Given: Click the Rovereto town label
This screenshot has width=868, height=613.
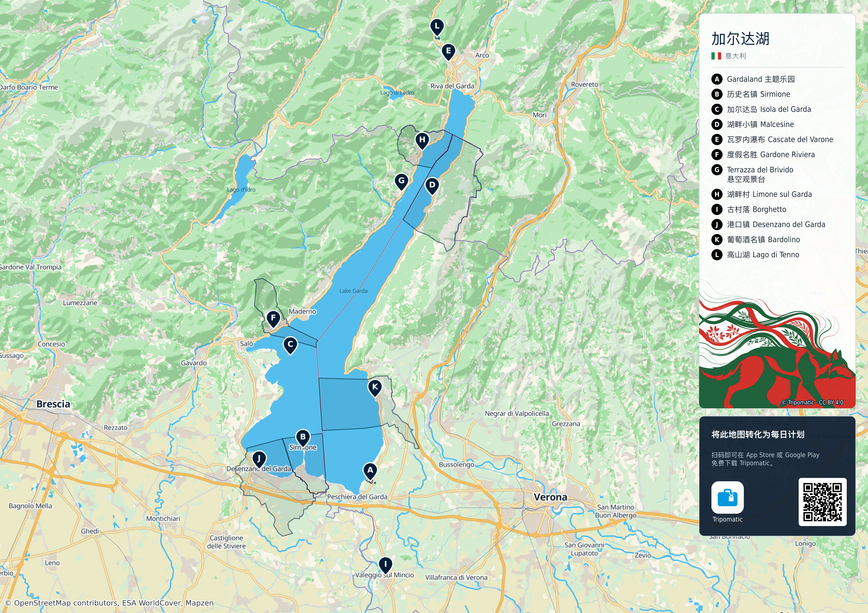Looking at the screenshot, I should click(x=584, y=84).
